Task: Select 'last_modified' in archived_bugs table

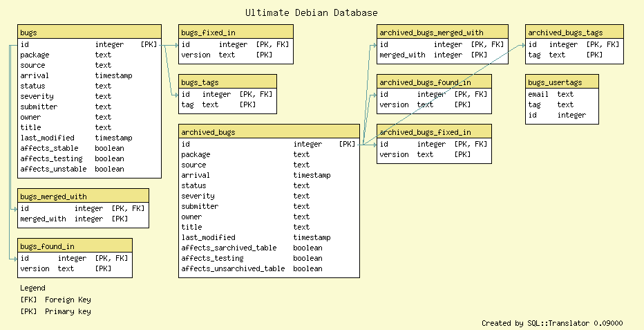Action: tap(208, 237)
